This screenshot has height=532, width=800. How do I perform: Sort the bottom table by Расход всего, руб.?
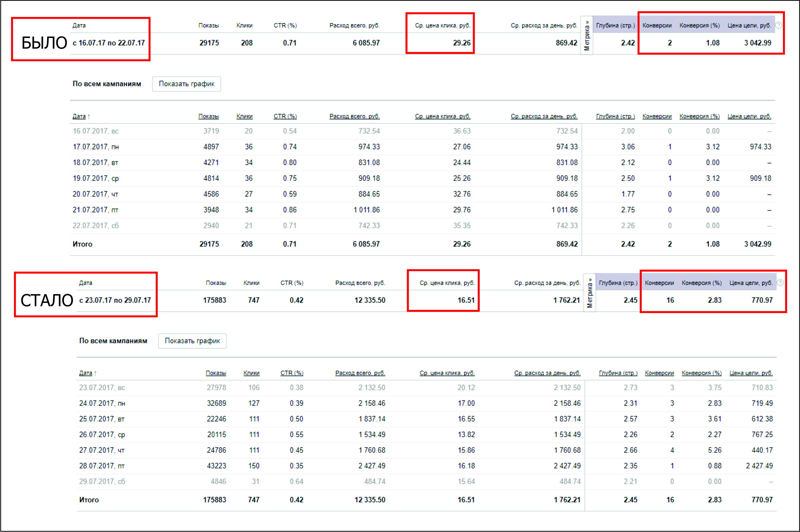click(360, 373)
